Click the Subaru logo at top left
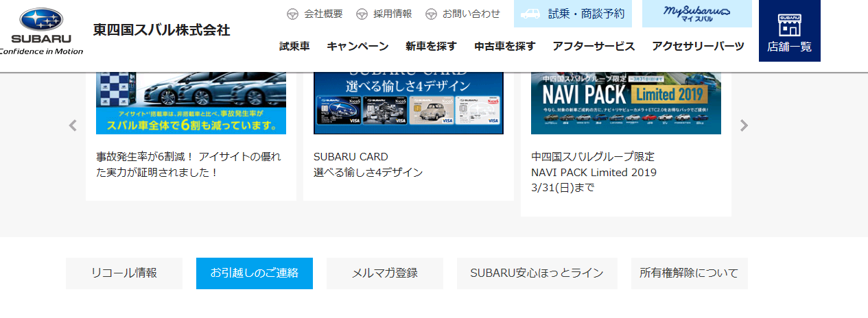 [41, 32]
